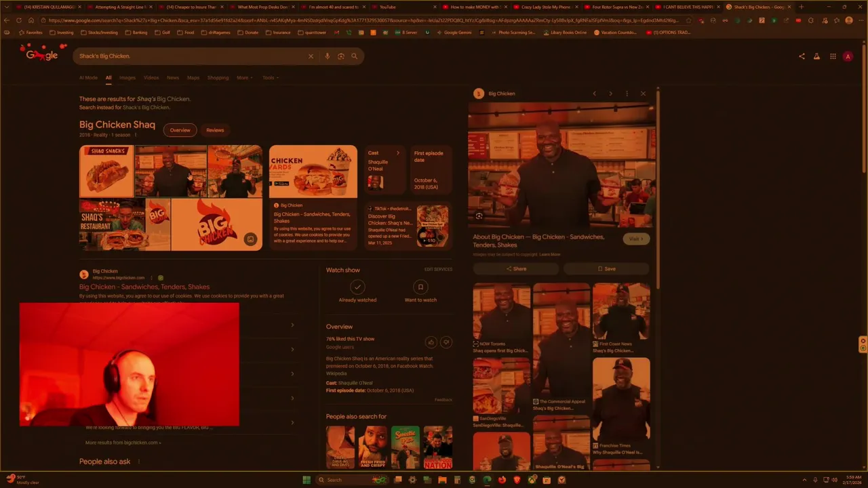The height and width of the screenshot is (488, 868).
Task: Start voice search with the microphone icon
Action: click(327, 56)
